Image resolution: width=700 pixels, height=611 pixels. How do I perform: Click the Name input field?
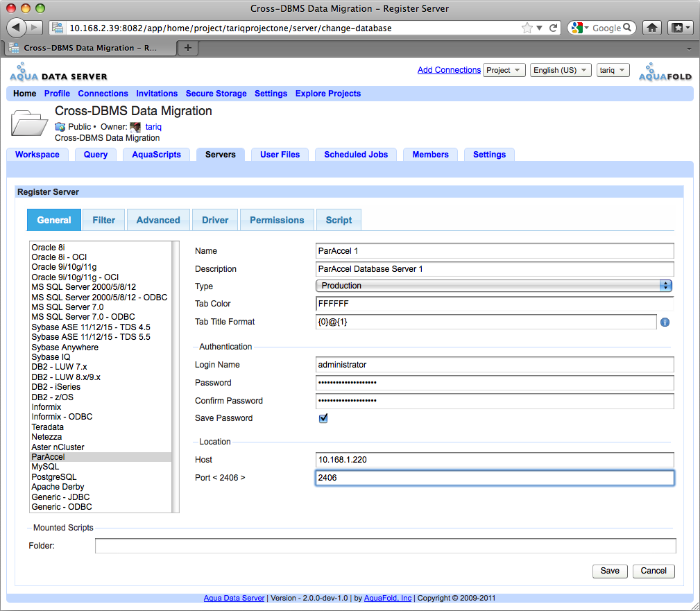(495, 251)
